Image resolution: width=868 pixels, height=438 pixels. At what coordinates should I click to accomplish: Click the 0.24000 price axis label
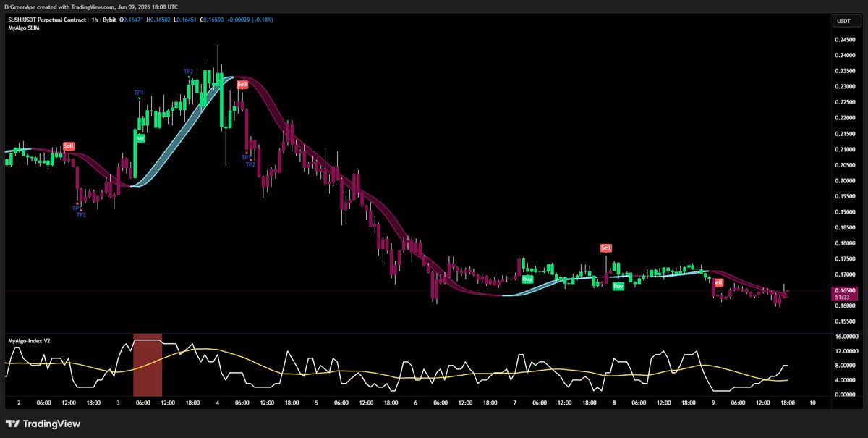click(x=846, y=56)
